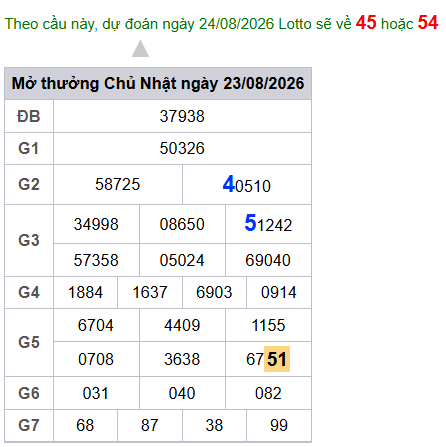The image size is (446, 447).
Task: Select G4 number 0914
Action: pos(279,292)
